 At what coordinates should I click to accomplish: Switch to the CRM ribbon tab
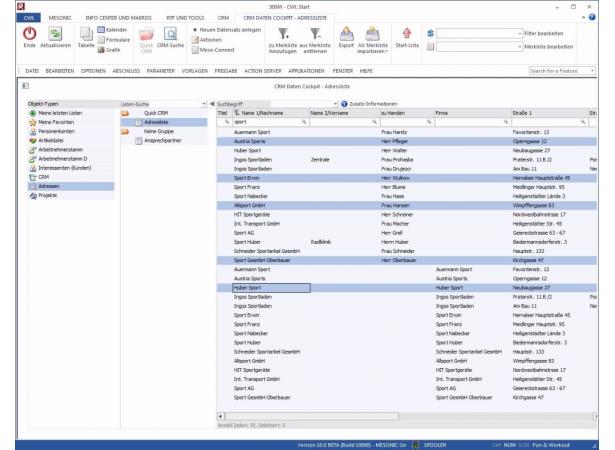223,18
